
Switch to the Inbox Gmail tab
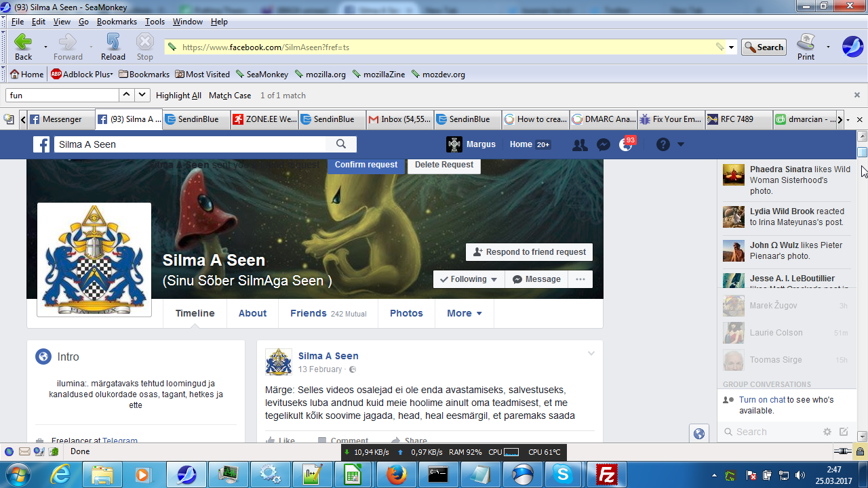[x=399, y=119]
